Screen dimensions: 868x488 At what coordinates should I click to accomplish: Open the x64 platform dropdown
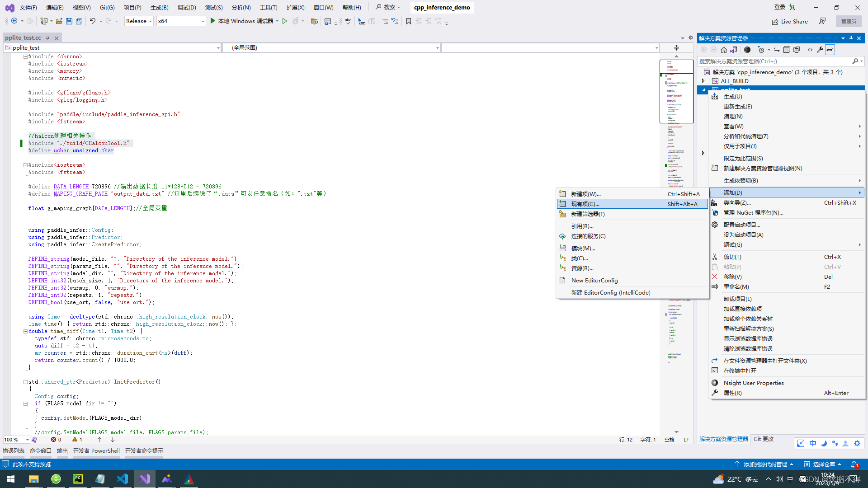click(x=181, y=21)
